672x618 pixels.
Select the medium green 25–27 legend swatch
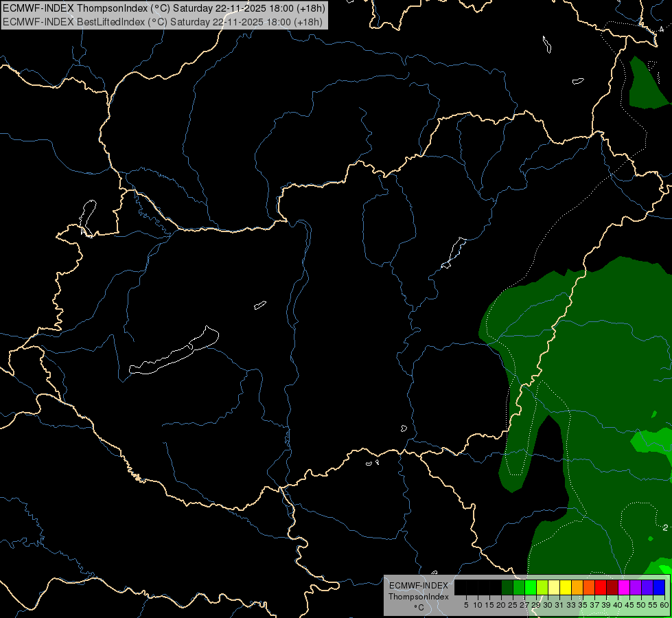click(x=519, y=587)
